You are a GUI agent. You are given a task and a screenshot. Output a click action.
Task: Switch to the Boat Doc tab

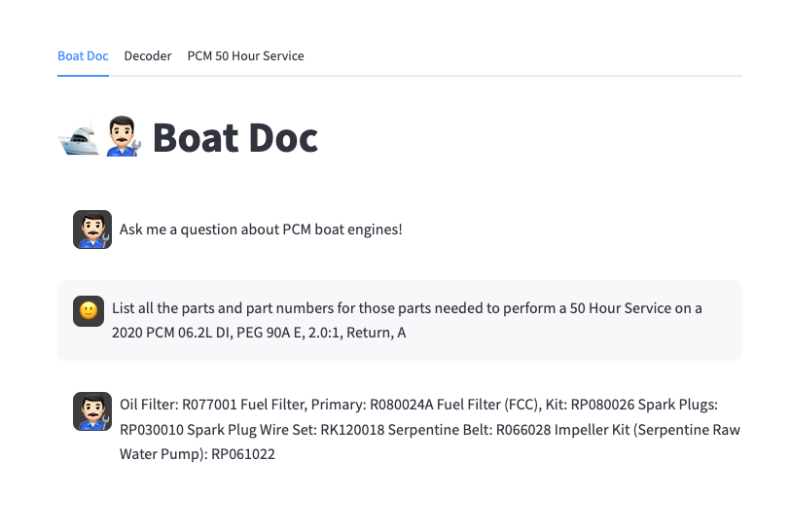click(x=83, y=56)
